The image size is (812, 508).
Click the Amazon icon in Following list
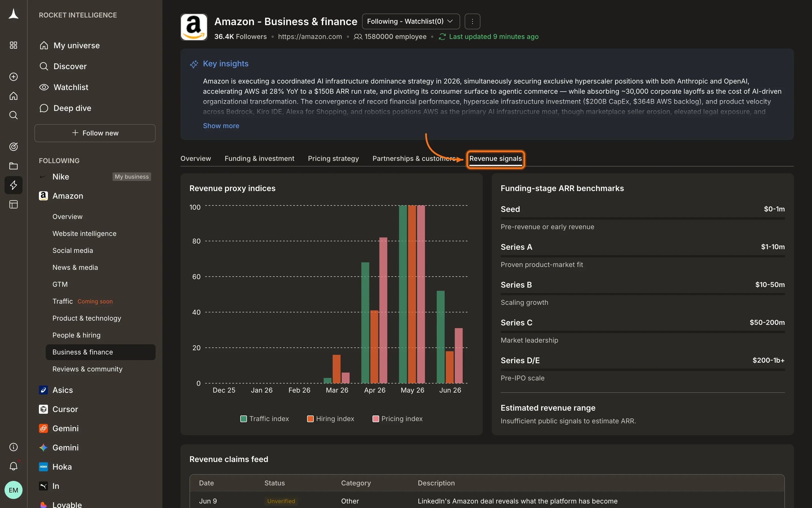[43, 196]
